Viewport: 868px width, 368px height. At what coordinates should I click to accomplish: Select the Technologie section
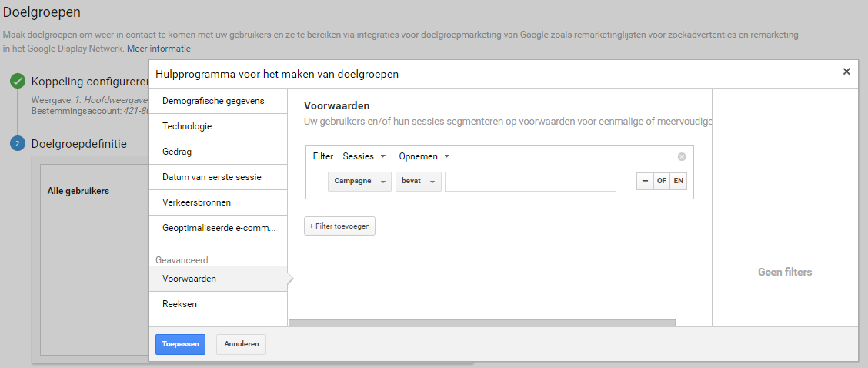[218, 126]
